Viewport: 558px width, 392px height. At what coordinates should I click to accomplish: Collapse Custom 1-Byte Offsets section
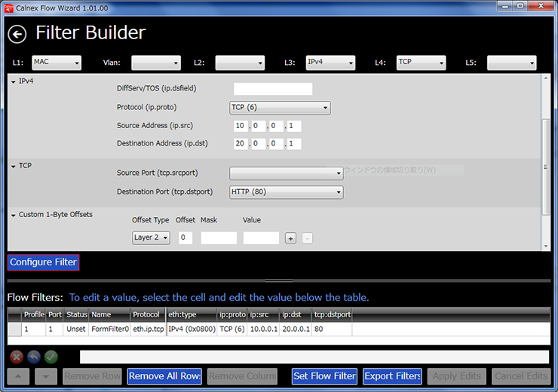(x=13, y=215)
